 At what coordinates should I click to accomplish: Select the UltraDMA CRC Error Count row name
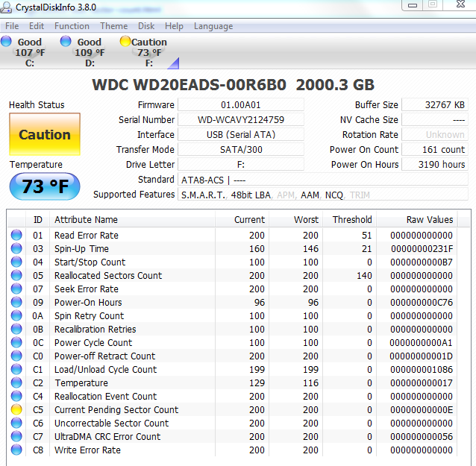(107, 436)
